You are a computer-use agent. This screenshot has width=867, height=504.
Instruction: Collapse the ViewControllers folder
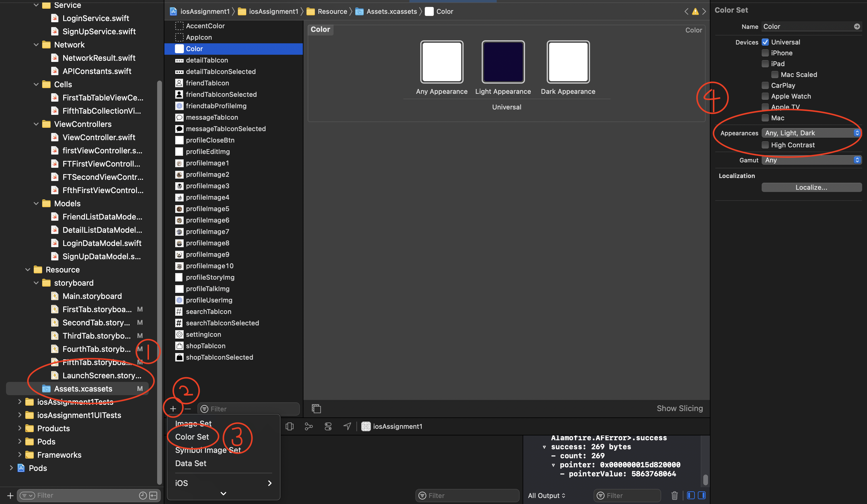tap(36, 124)
